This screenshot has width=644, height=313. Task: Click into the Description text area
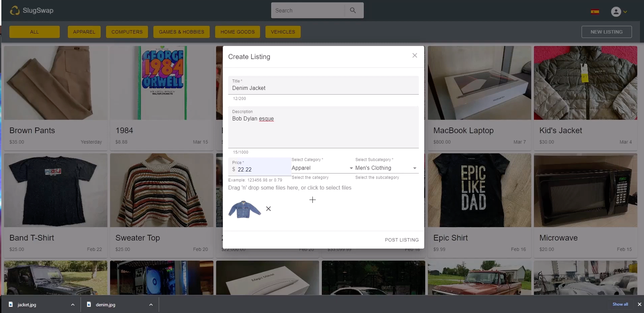click(324, 127)
